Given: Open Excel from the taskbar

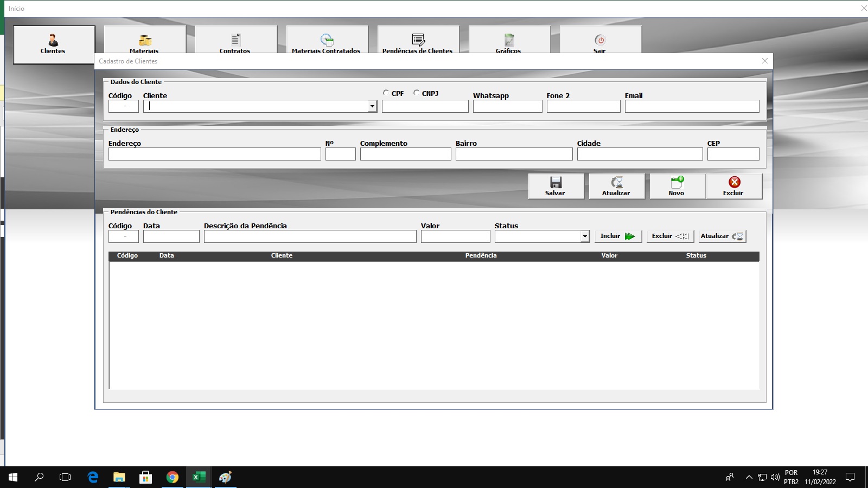Looking at the screenshot, I should (x=199, y=477).
